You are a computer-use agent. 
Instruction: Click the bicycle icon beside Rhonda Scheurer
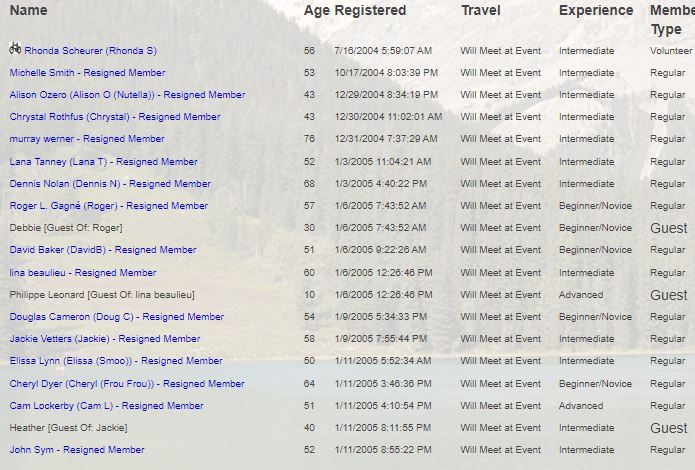[x=15, y=48]
